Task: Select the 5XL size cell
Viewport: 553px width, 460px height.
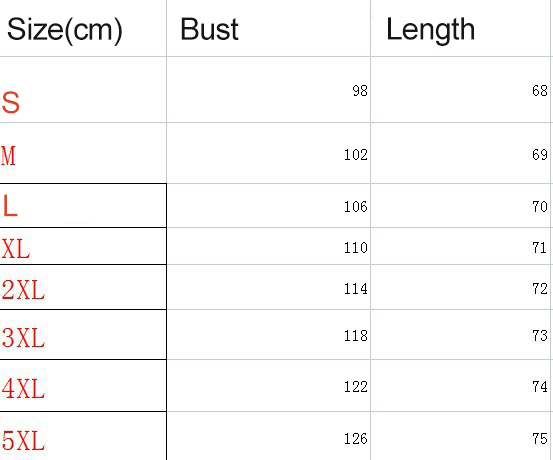Action: (x=83, y=436)
